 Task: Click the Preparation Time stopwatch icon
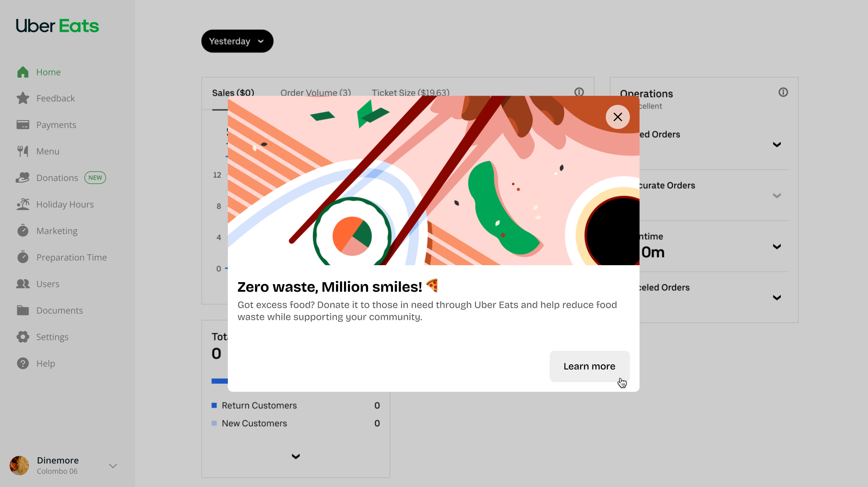click(x=23, y=257)
